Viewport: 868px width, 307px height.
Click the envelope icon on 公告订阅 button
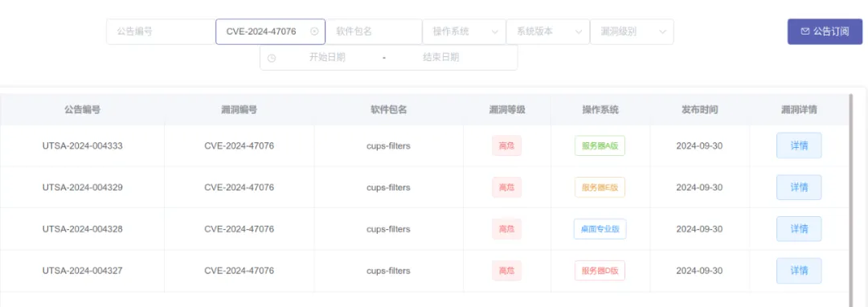(x=805, y=31)
